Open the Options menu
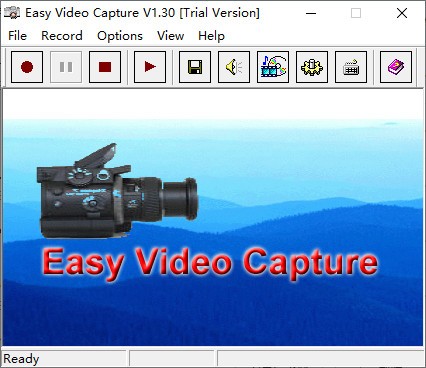Image resolution: width=426 pixels, height=368 pixels. [120, 36]
